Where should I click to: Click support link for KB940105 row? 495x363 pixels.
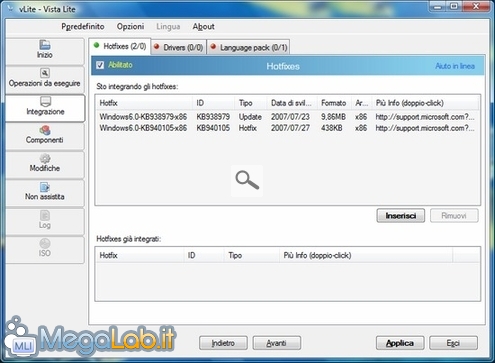tap(425, 128)
